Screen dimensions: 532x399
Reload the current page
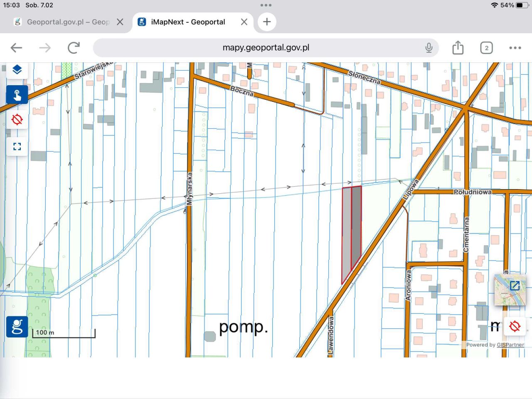pos(74,48)
